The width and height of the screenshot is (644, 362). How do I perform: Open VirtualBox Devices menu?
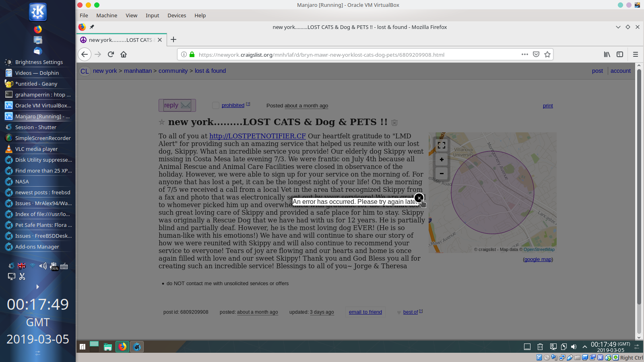(177, 15)
